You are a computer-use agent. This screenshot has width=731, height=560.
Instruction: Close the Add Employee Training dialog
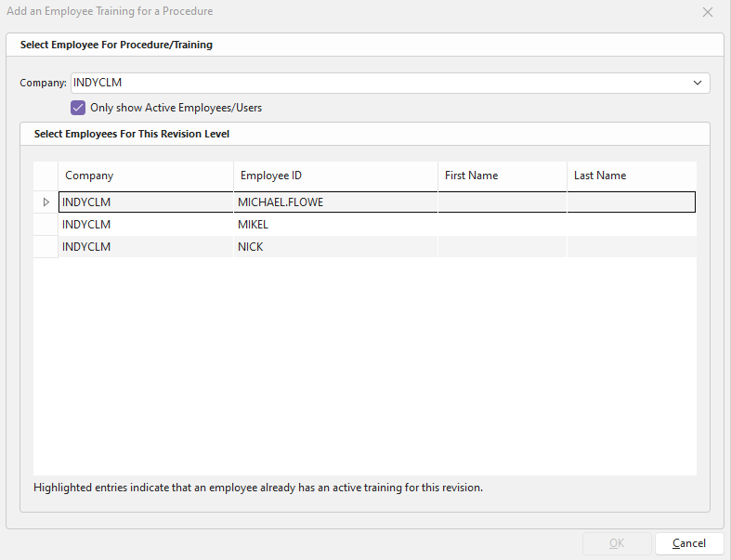pyautogui.click(x=708, y=12)
